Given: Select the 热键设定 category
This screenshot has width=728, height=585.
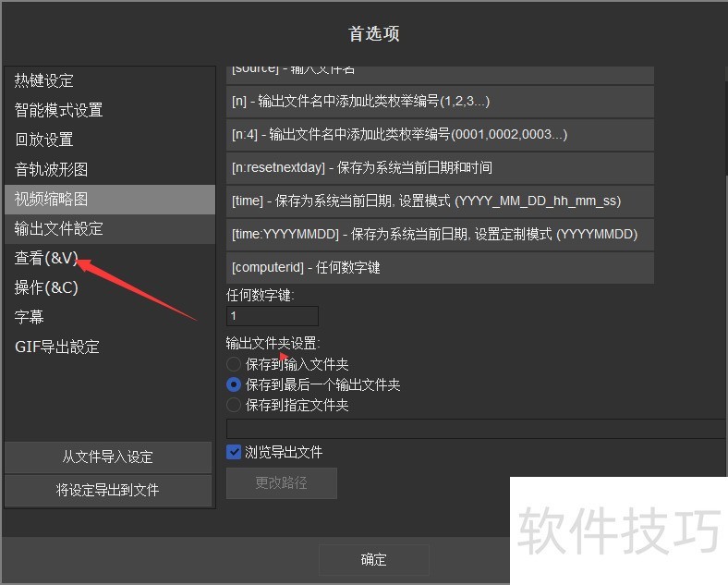Looking at the screenshot, I should click(x=44, y=81).
